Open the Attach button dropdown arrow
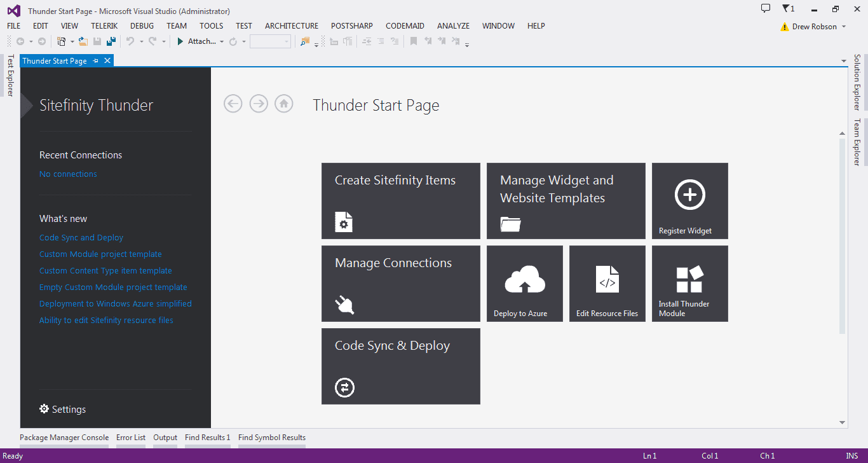The height and width of the screenshot is (463, 868). (x=222, y=42)
